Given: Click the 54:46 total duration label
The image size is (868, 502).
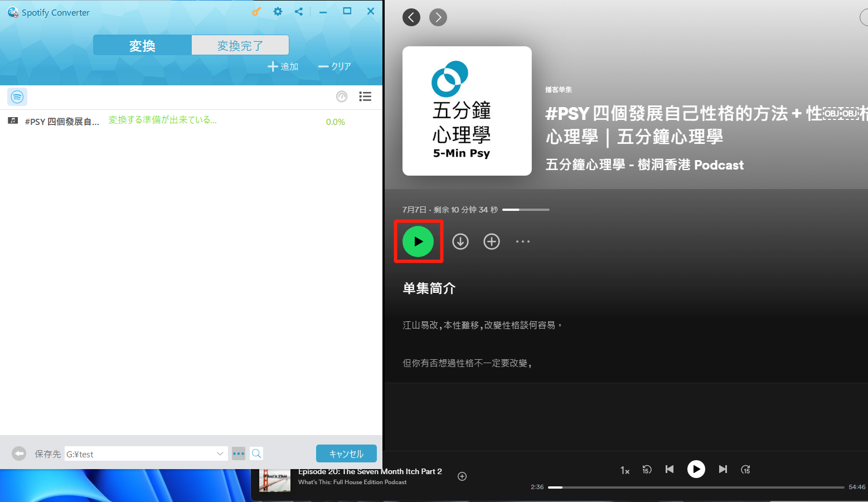Looking at the screenshot, I should click(x=857, y=487).
